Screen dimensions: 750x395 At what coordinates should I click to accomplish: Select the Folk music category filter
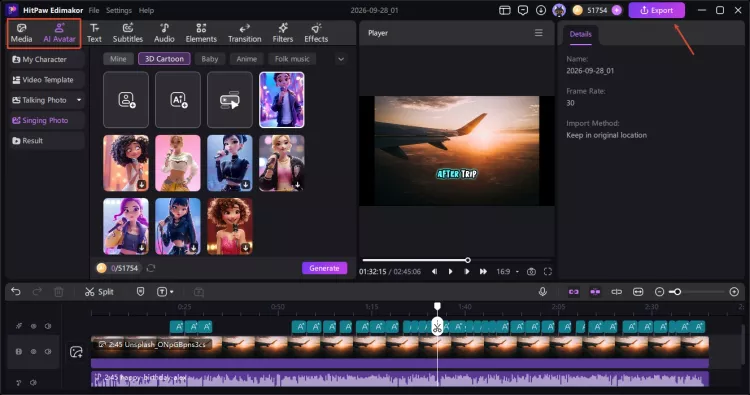292,59
